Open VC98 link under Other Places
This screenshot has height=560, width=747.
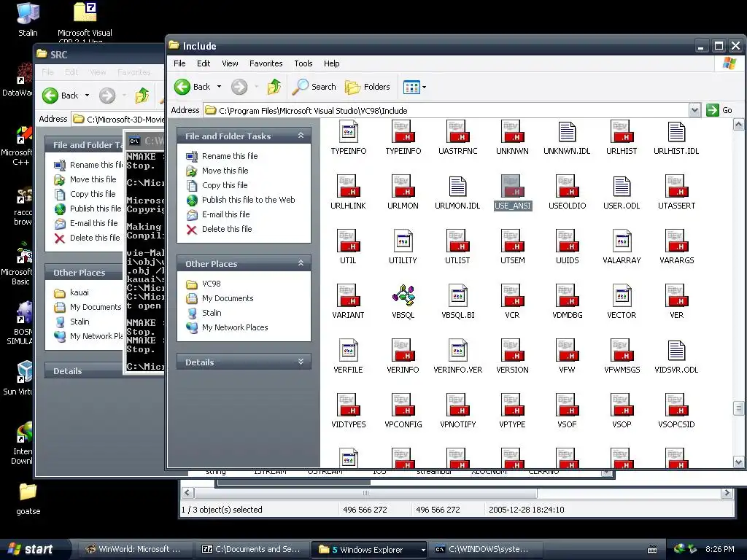[x=211, y=284]
